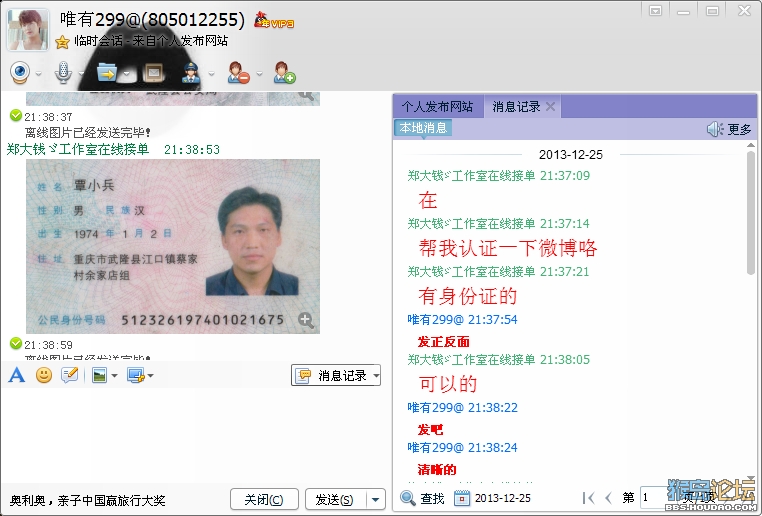Go to first page of history
This screenshot has width=762, height=516.
click(x=589, y=498)
